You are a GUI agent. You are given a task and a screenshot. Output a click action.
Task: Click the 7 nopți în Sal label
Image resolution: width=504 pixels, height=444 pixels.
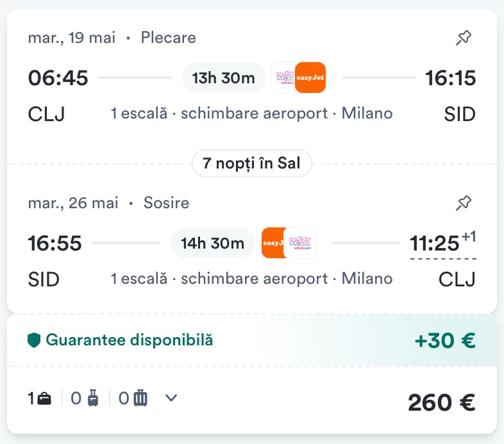251,163
